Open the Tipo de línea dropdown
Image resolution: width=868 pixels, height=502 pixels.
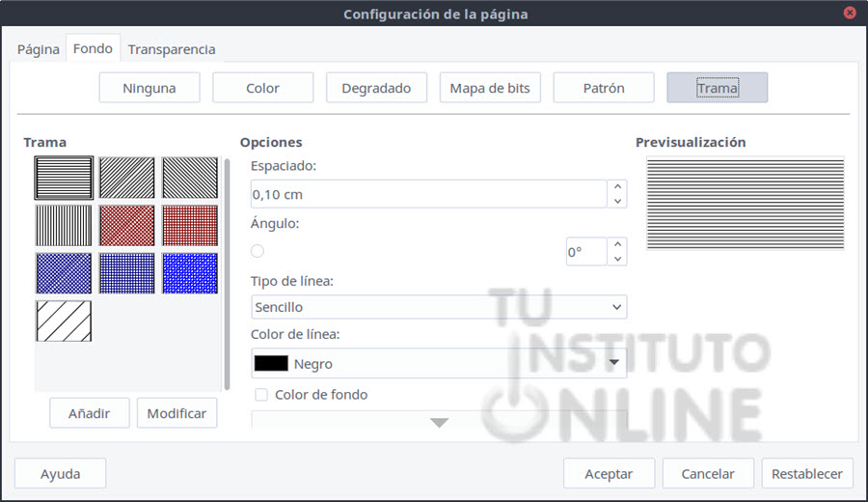439,307
